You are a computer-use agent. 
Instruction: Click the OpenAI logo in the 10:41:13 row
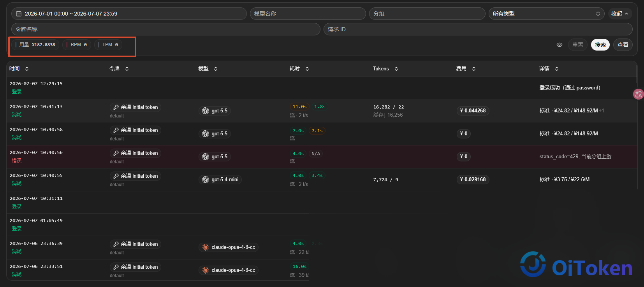[x=206, y=111]
